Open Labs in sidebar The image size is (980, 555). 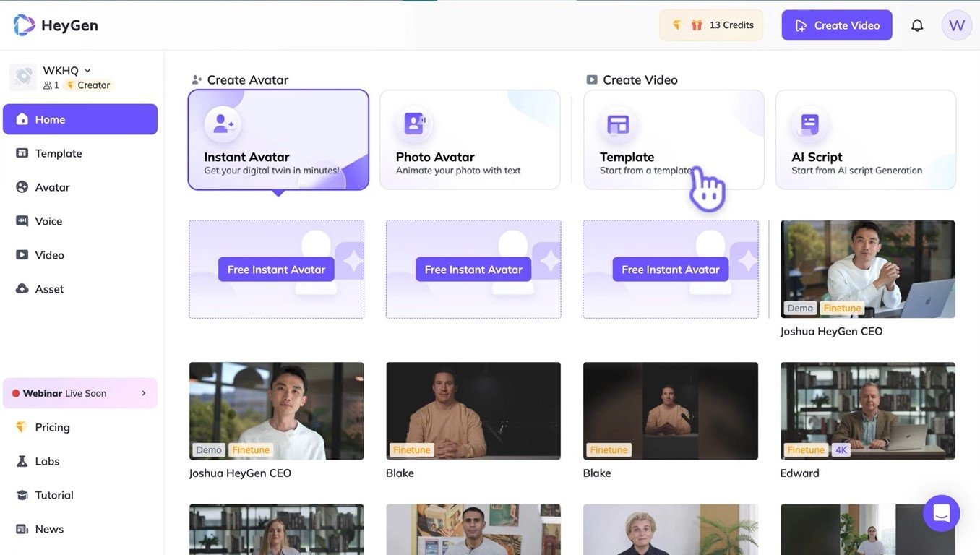[80, 461]
